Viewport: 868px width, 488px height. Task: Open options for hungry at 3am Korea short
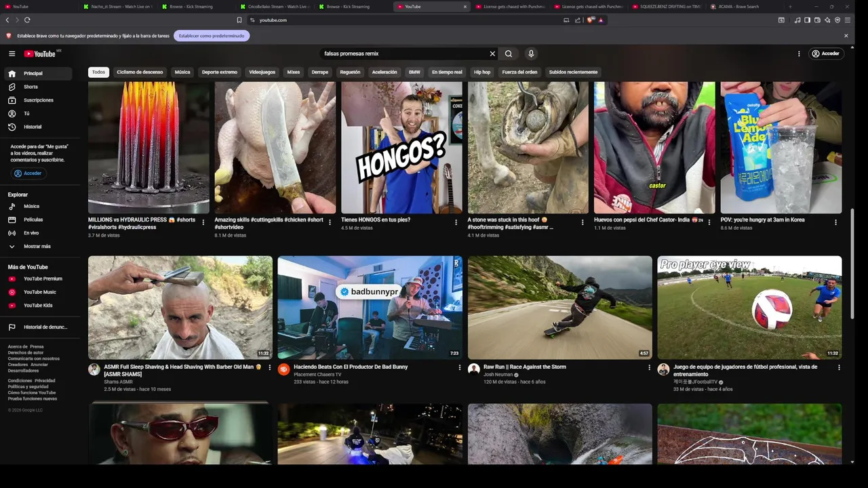(x=835, y=222)
